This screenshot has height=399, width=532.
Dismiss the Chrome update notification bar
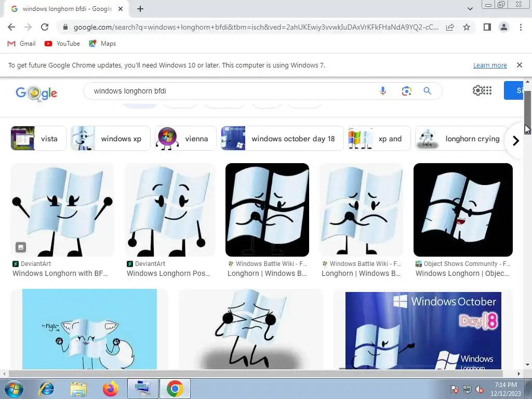tap(519, 65)
